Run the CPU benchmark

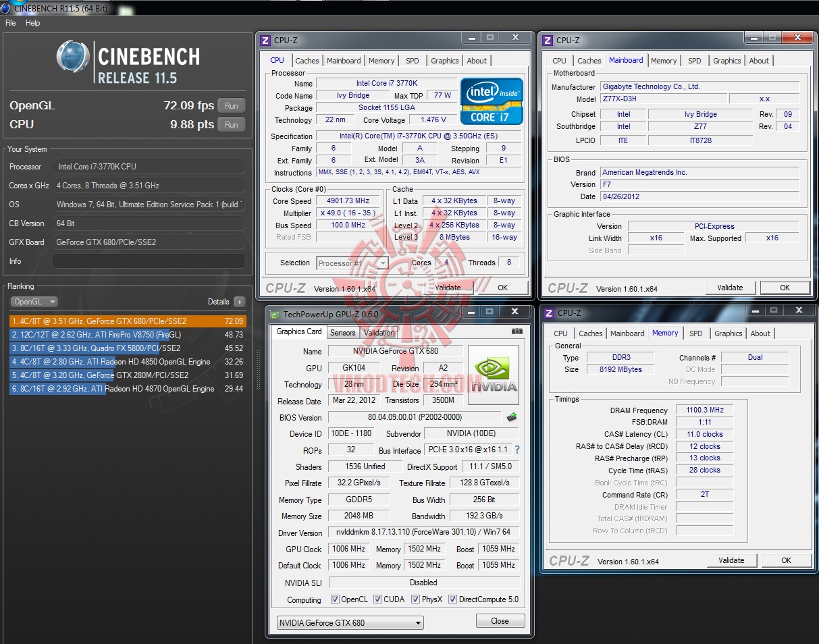tap(232, 125)
